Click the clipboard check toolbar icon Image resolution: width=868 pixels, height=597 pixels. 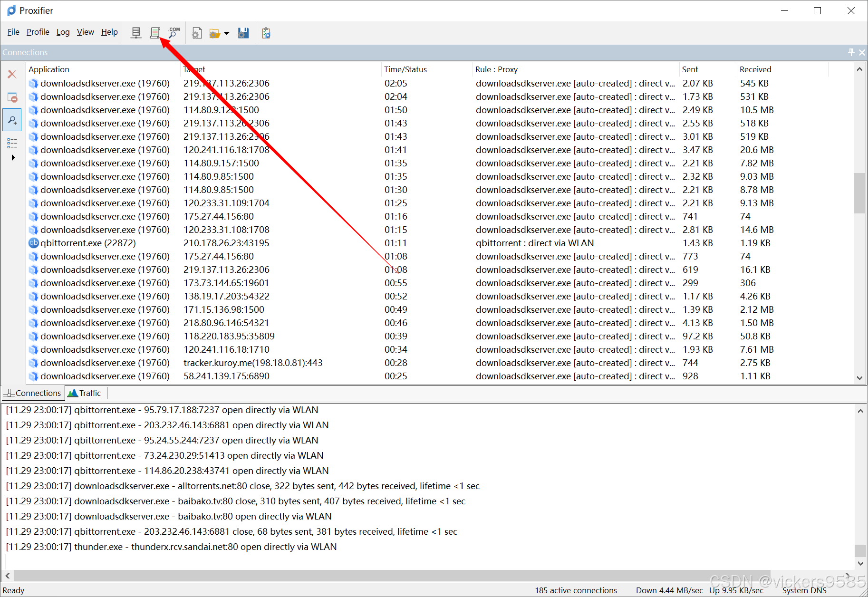[266, 33]
